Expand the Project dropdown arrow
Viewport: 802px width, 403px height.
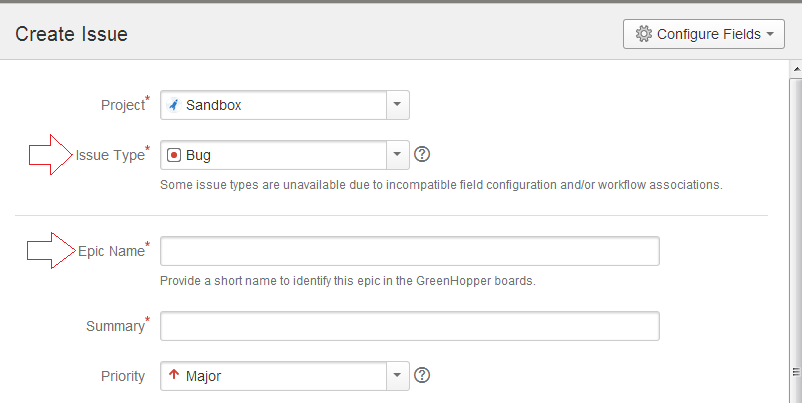[x=397, y=105]
